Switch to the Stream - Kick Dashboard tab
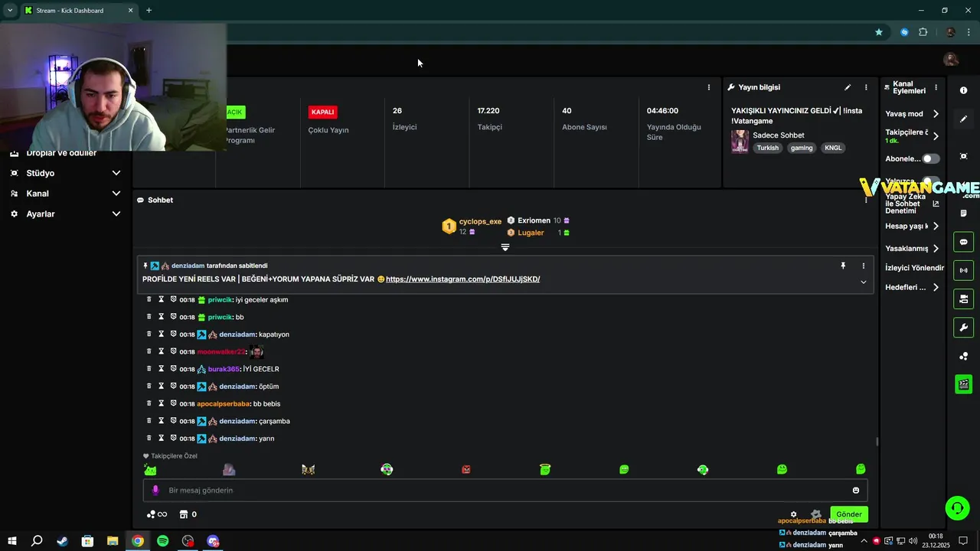 79,11
